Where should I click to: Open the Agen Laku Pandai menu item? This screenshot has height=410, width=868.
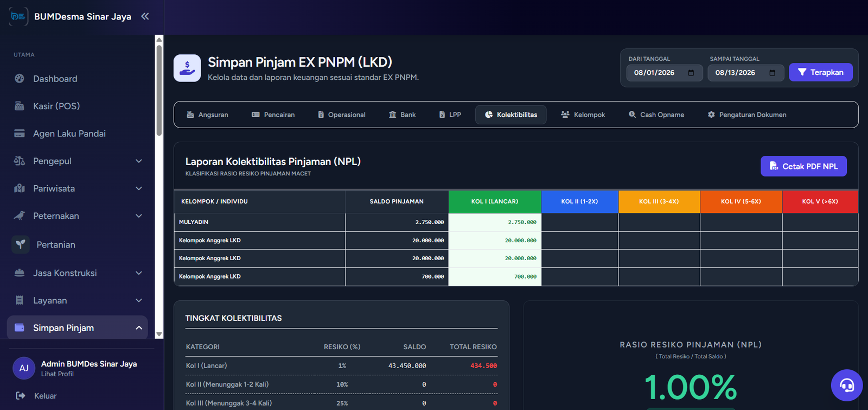[x=77, y=134]
